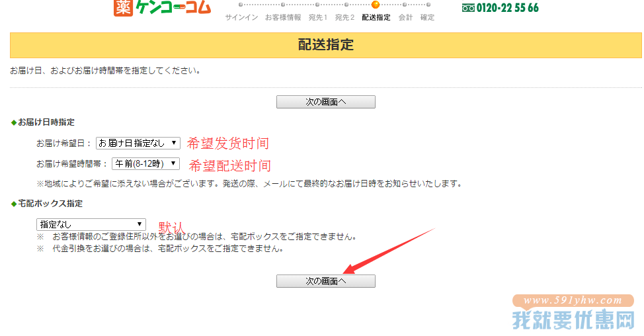Click the ケンコーコム logo
The width and height of the screenshot is (644, 336).
162,8
